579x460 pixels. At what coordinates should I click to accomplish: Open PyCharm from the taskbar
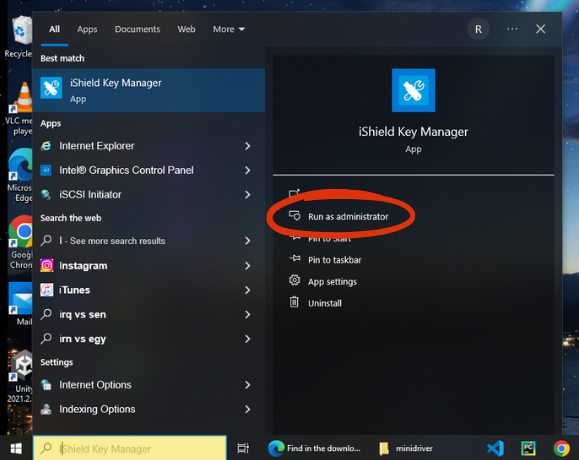[x=528, y=448]
